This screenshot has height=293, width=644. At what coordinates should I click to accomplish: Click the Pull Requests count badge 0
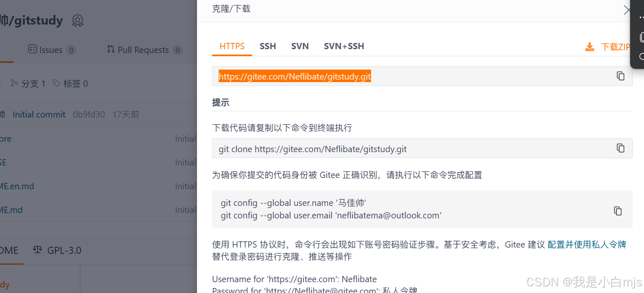(178, 50)
